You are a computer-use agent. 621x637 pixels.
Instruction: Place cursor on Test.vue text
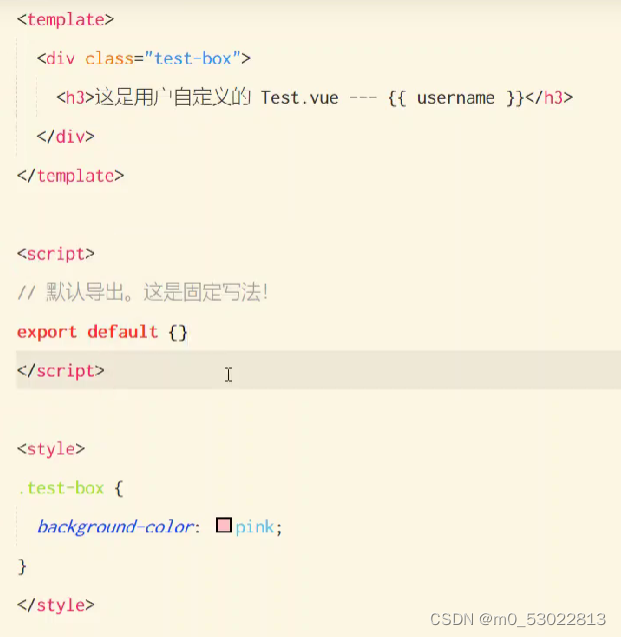pos(299,98)
